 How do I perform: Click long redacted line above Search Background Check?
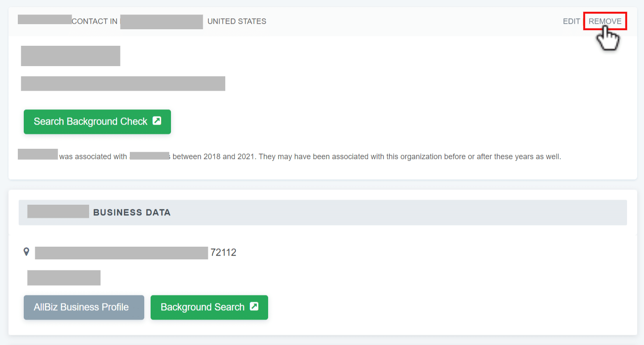[123, 83]
